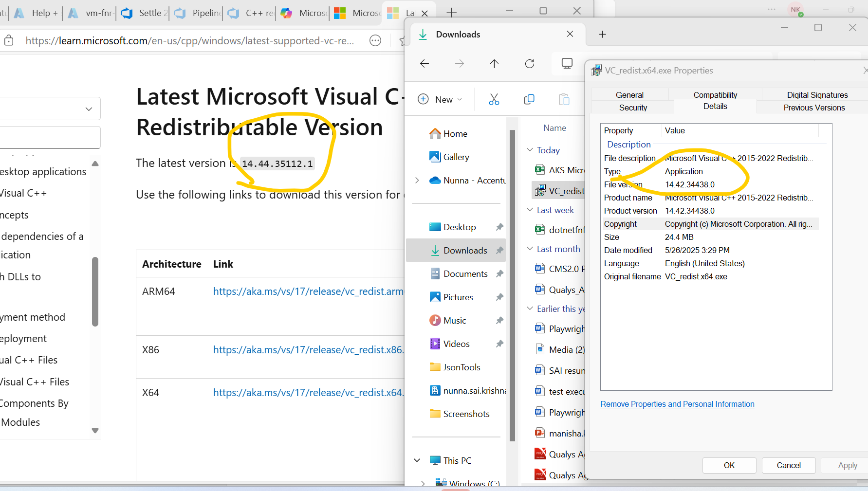Screen dimensions: 868x491
Task: Open the ellipsis menu in the address bar
Action: (x=375, y=41)
